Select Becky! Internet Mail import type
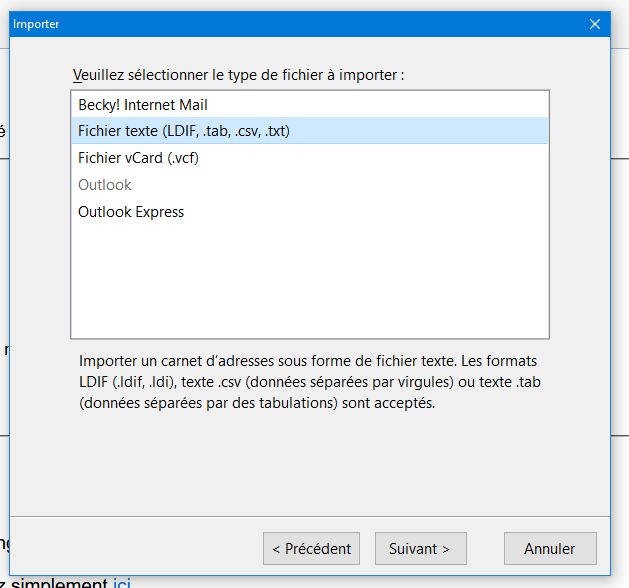 point(143,104)
